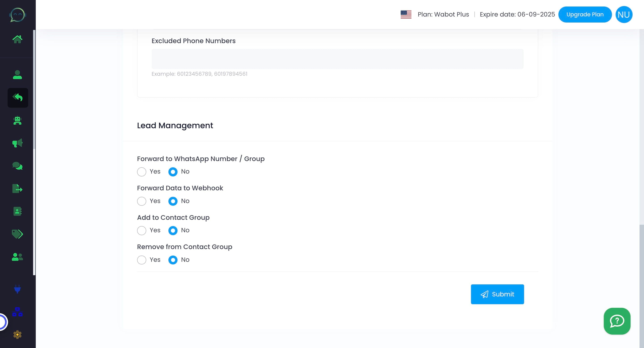
Task: Open the home dashboard icon
Action: coord(17,39)
